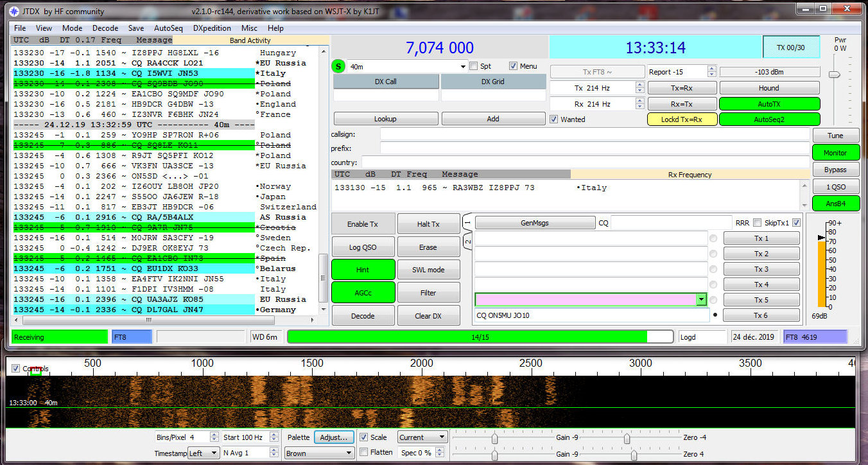
Task: Open the File menu
Action: point(20,28)
